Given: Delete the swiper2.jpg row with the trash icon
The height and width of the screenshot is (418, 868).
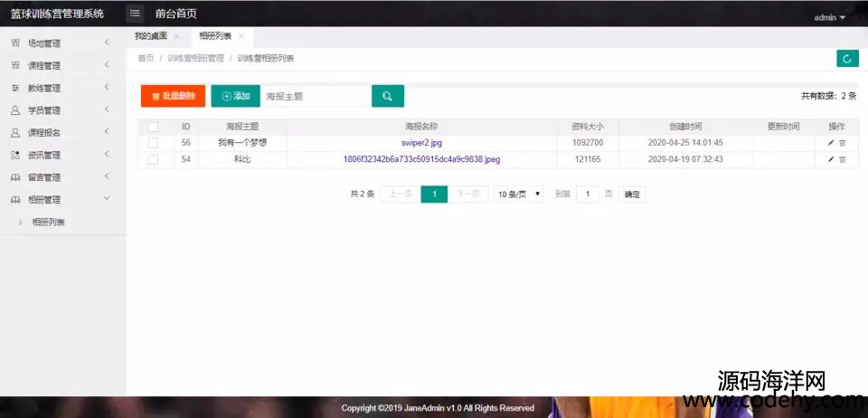Looking at the screenshot, I should [843, 143].
